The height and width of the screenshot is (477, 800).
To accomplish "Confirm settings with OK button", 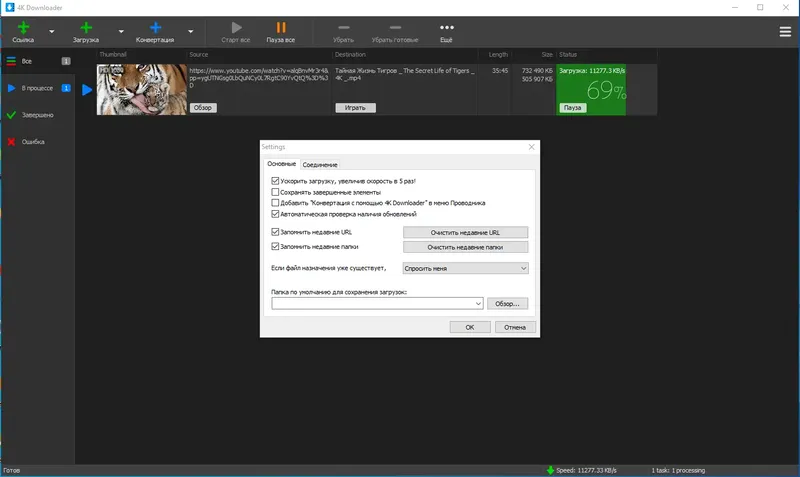I will [470, 328].
